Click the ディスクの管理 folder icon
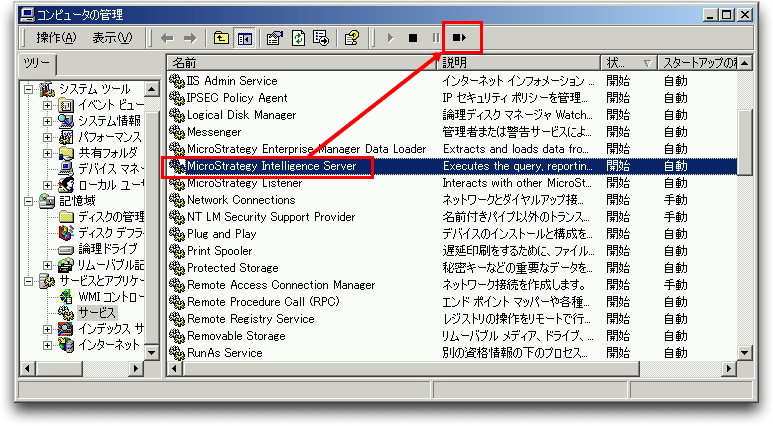The image size is (773, 426). (66, 216)
